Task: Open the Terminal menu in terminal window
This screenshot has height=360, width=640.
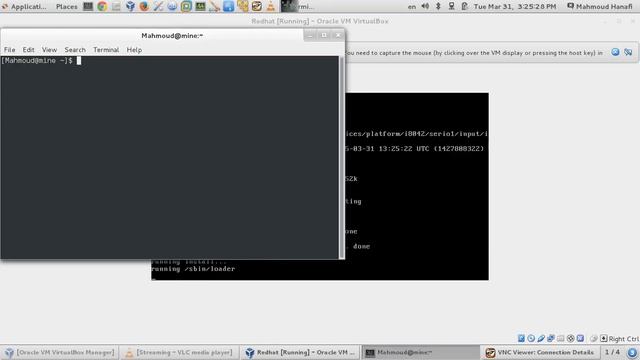Action: point(106,50)
